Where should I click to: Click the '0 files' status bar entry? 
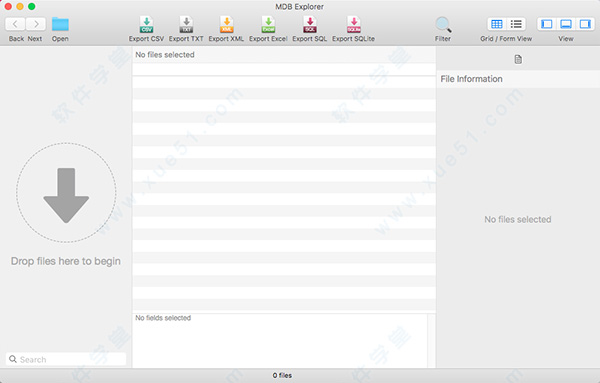pos(282,375)
